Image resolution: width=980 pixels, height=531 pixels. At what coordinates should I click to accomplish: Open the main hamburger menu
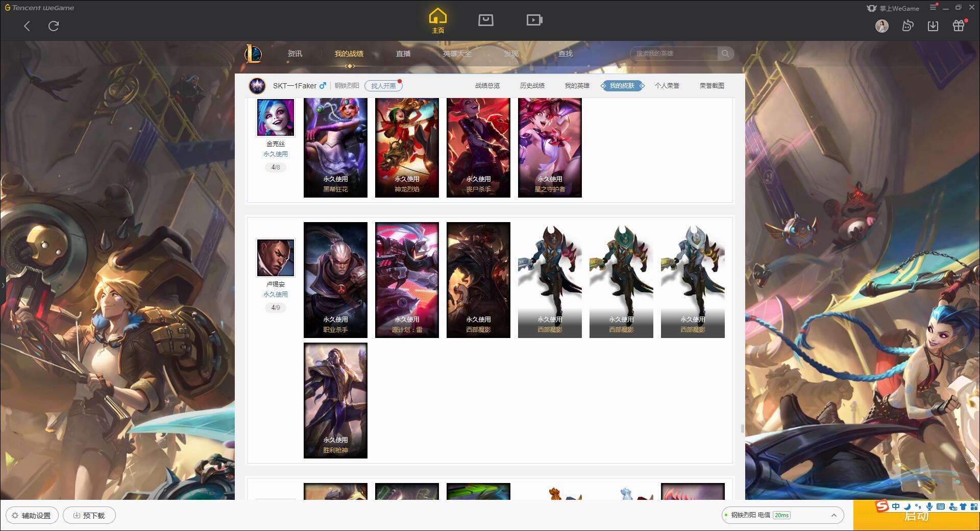pyautogui.click(x=933, y=7)
